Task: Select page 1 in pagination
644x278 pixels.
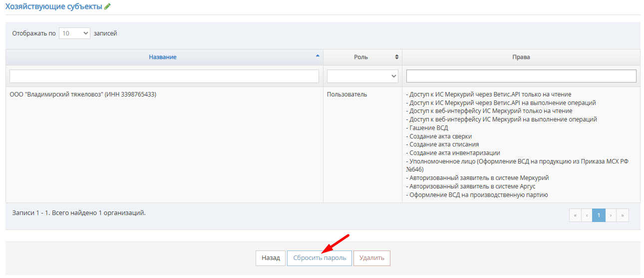Action: [599, 215]
